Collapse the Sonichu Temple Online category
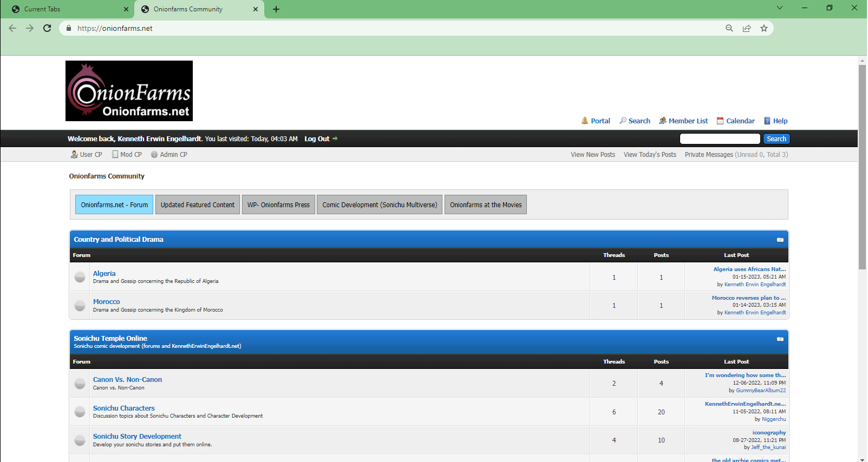 click(780, 339)
